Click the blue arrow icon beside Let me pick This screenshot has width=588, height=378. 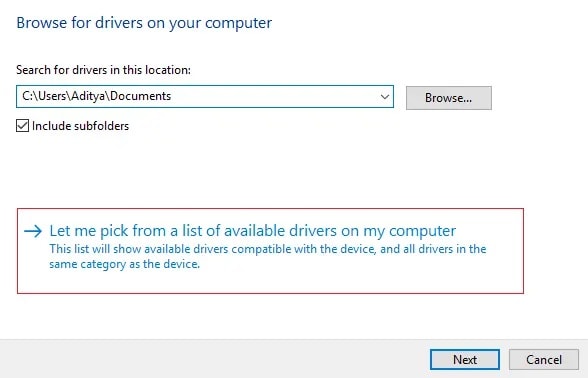click(x=33, y=231)
